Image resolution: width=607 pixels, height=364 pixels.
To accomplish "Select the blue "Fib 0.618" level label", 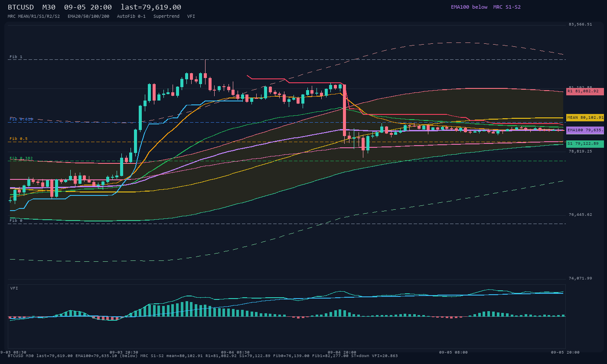I will click(x=21, y=119).
